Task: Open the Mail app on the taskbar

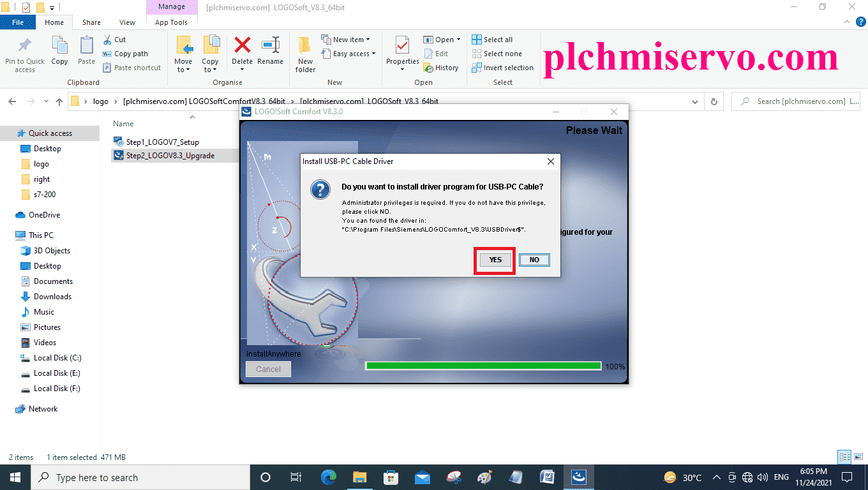Action: point(423,477)
